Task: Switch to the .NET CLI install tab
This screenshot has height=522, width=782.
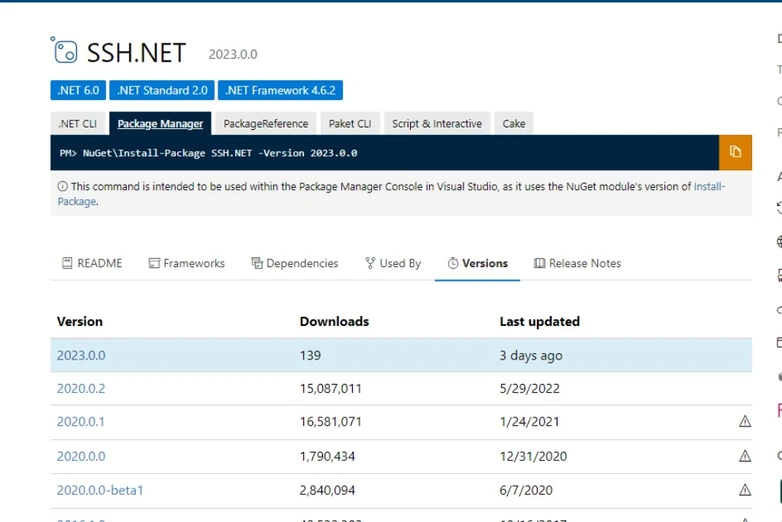Action: [x=78, y=124]
